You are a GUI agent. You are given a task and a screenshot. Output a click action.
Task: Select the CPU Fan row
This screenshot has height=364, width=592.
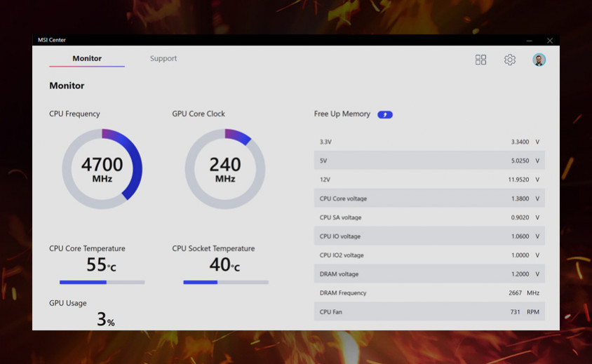429,312
